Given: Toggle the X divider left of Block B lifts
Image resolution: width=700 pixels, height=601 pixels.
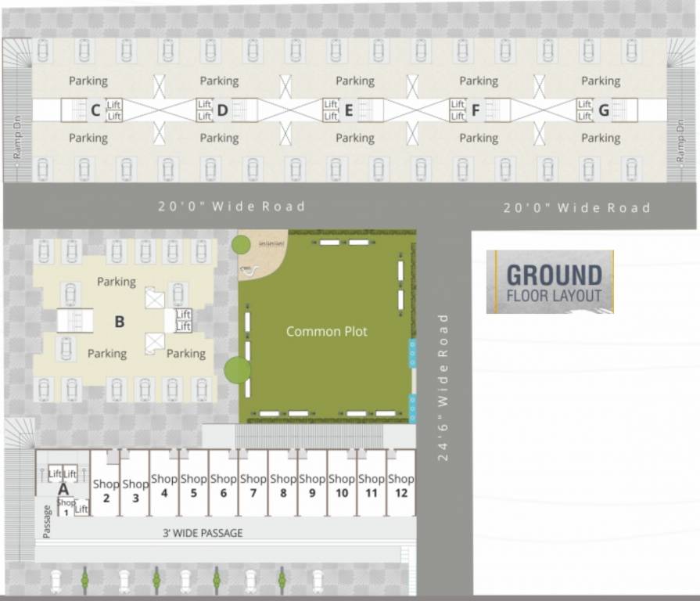Looking at the screenshot, I should [153, 300].
